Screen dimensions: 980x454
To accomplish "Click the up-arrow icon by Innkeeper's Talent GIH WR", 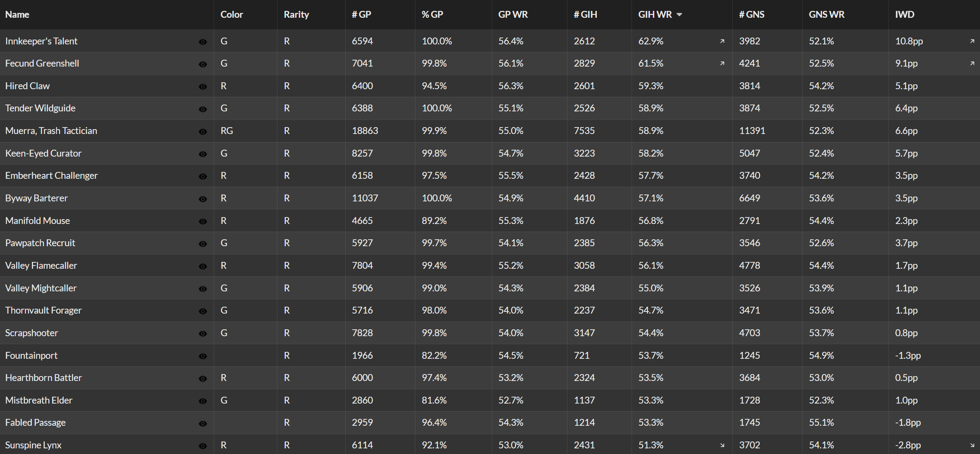I will click(722, 41).
